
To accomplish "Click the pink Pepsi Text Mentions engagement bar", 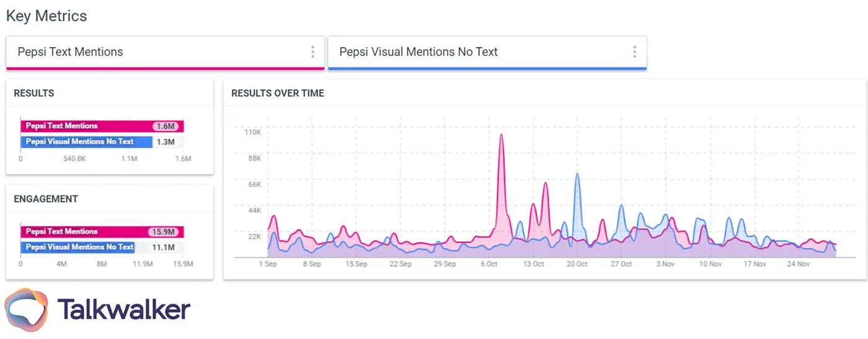I will point(87,232).
